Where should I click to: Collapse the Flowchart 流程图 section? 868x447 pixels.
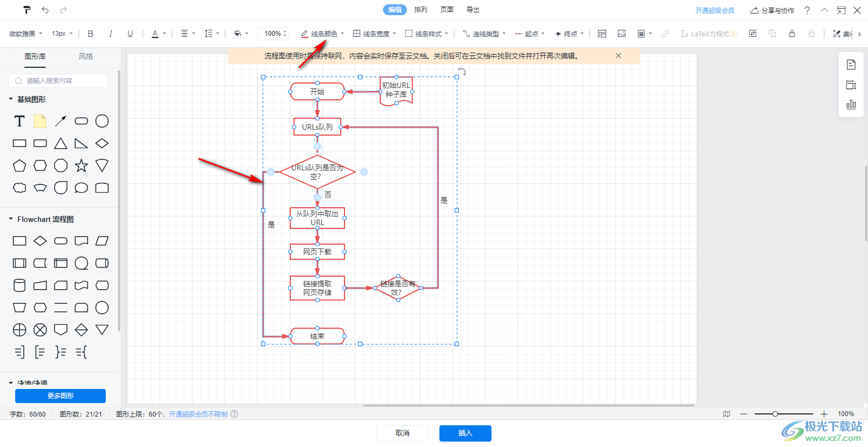(x=11, y=219)
